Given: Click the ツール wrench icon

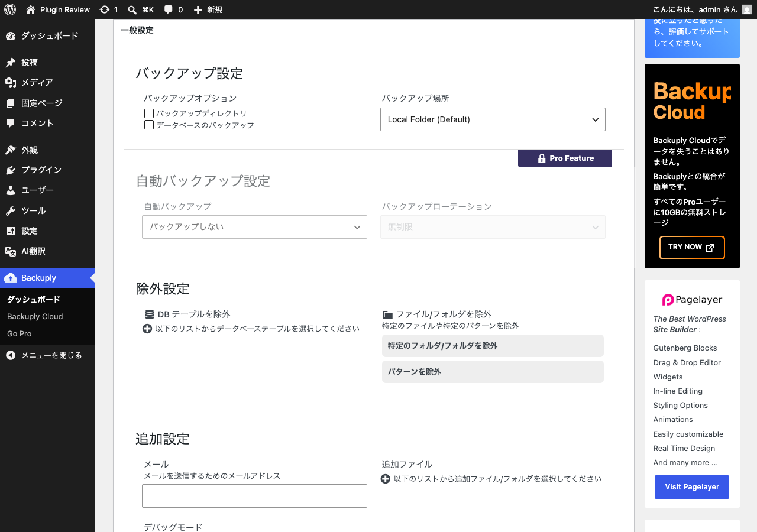Looking at the screenshot, I should 10,211.
